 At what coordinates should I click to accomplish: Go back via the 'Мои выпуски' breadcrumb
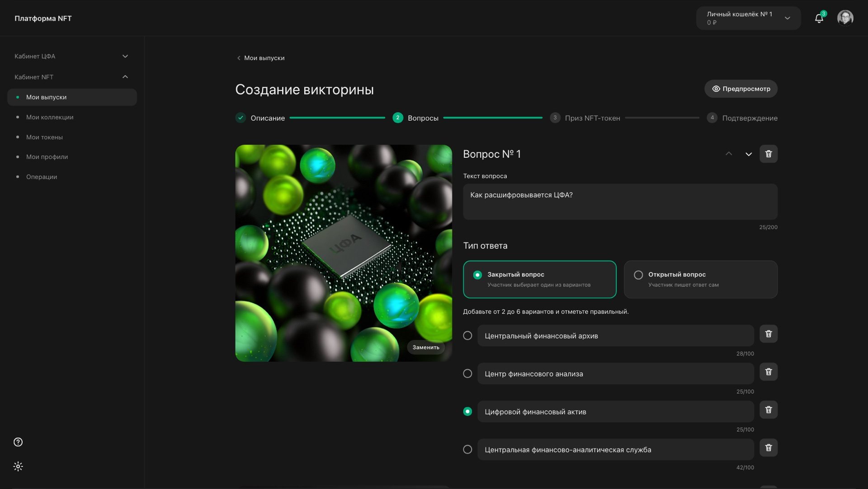click(260, 58)
